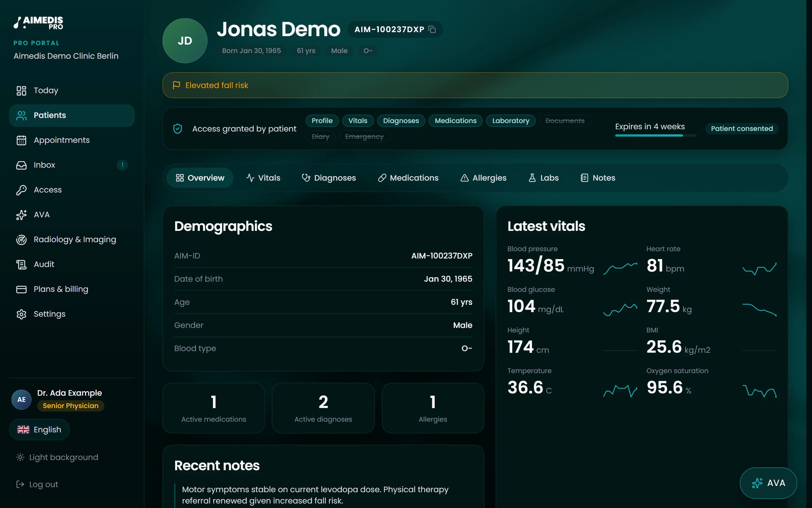
Task: Click the flag icon in the fall risk banner
Action: pos(176,85)
